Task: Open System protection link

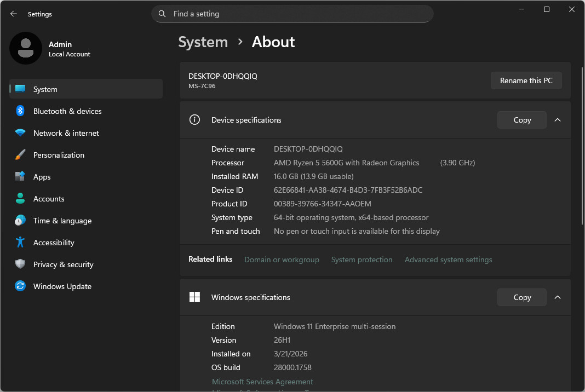Action: tap(362, 260)
